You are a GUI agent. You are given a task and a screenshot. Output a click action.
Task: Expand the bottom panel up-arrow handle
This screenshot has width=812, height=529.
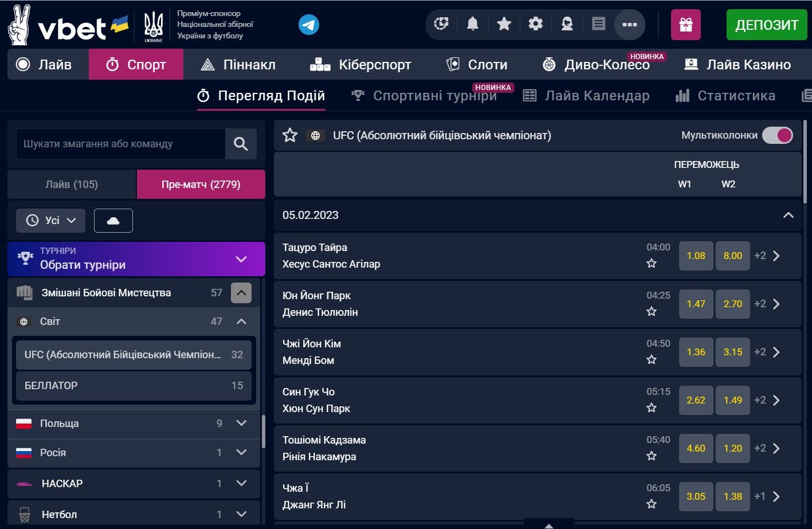pos(548,525)
